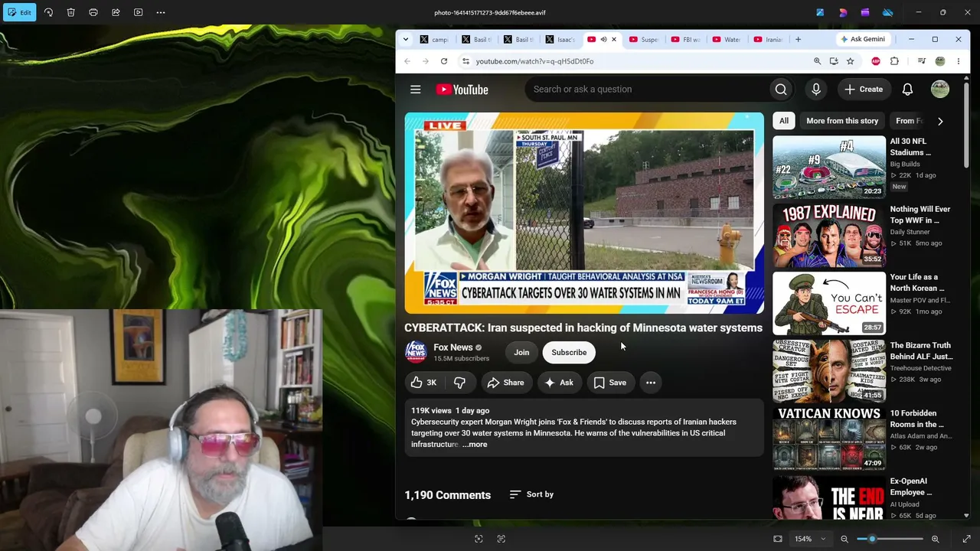The height and width of the screenshot is (551, 980).
Task: View site information icon left of URL
Action: pyautogui.click(x=465, y=61)
